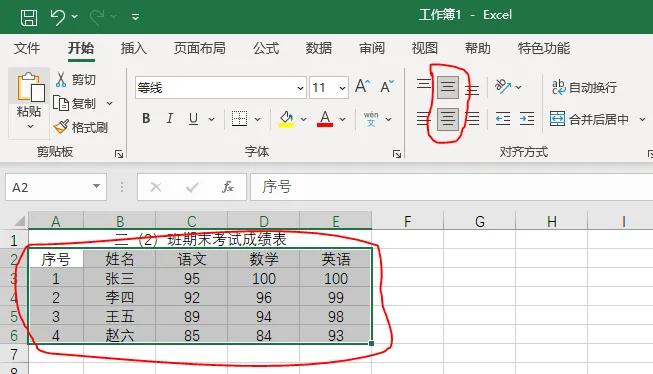Click the Redo icon
This screenshot has width=653, height=374.
point(97,17)
